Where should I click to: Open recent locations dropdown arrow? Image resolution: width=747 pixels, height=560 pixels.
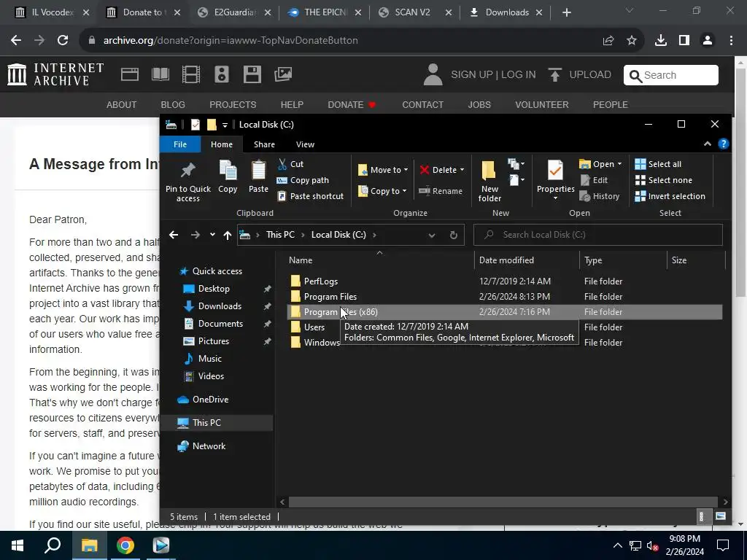tap(212, 235)
